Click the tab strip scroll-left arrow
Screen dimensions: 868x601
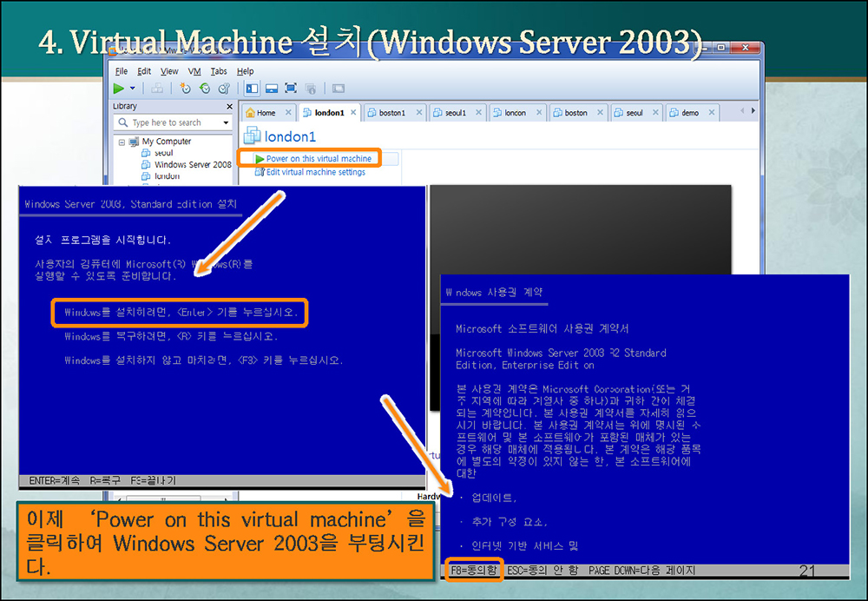point(742,111)
